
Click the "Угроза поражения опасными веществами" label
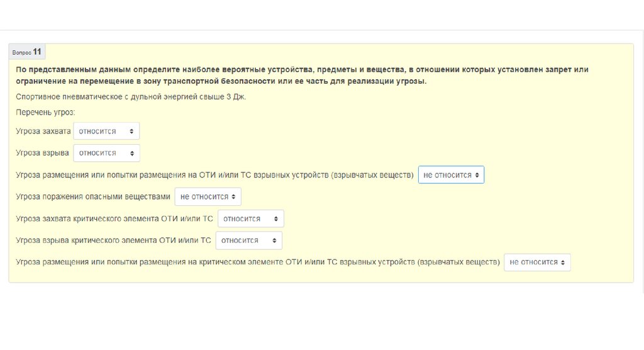93,197
